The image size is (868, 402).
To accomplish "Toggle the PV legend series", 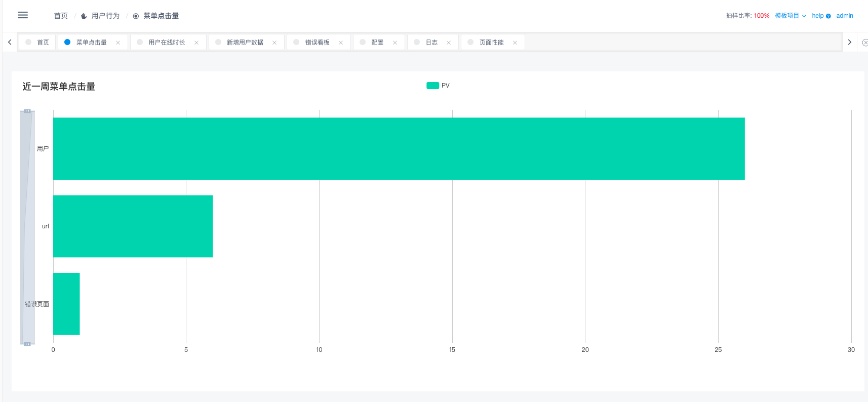I will (432, 86).
